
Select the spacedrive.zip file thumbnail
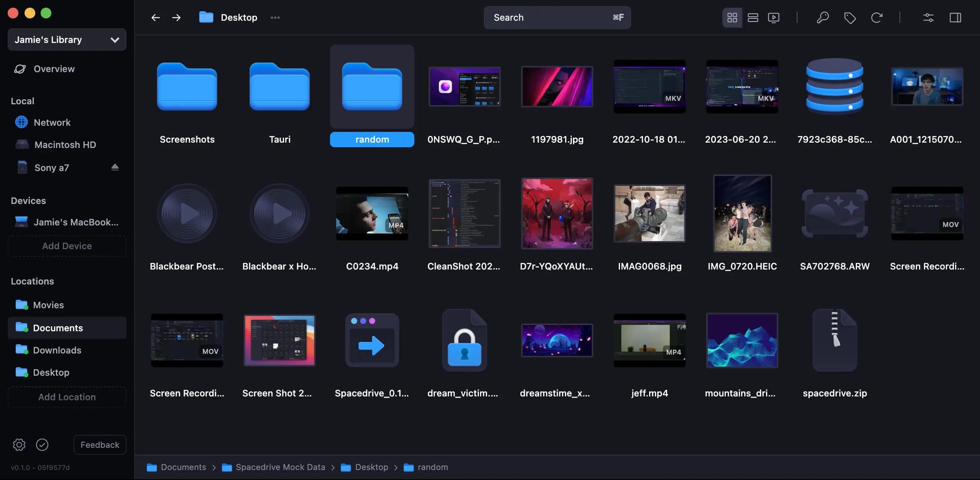click(835, 340)
